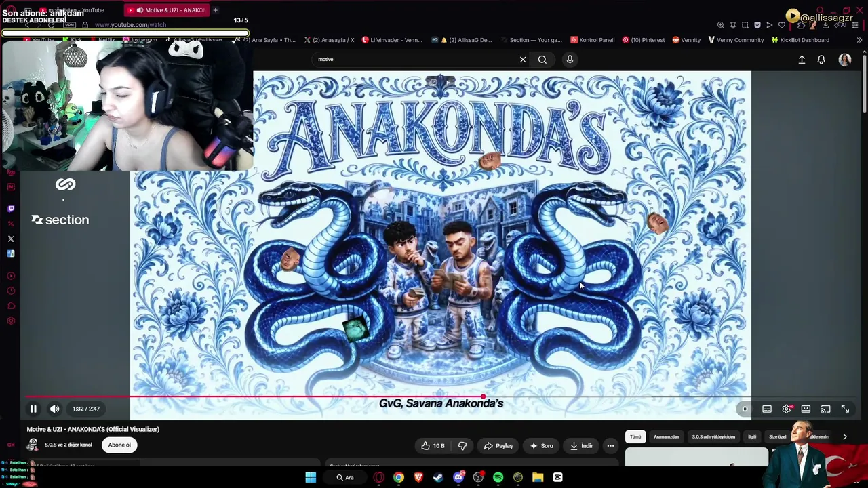Open sidebar settings gear icon
Screen dimensions: 868x488
pos(11,321)
